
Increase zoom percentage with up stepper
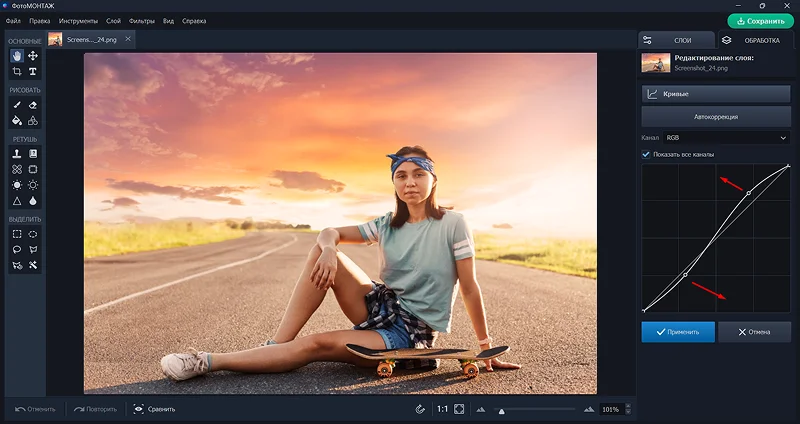628,407
